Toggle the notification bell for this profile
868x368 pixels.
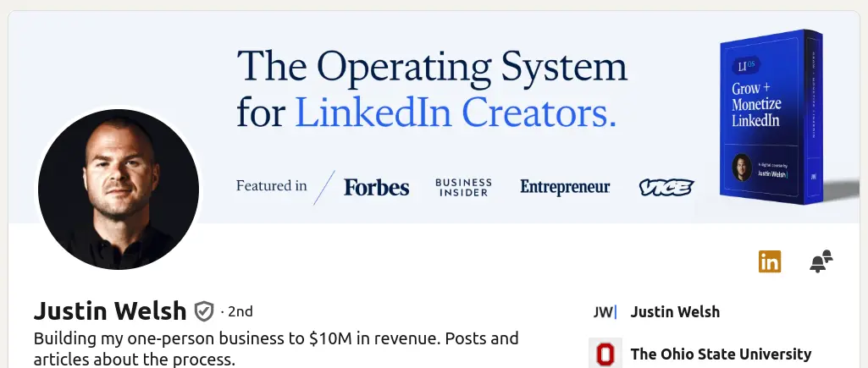click(821, 261)
